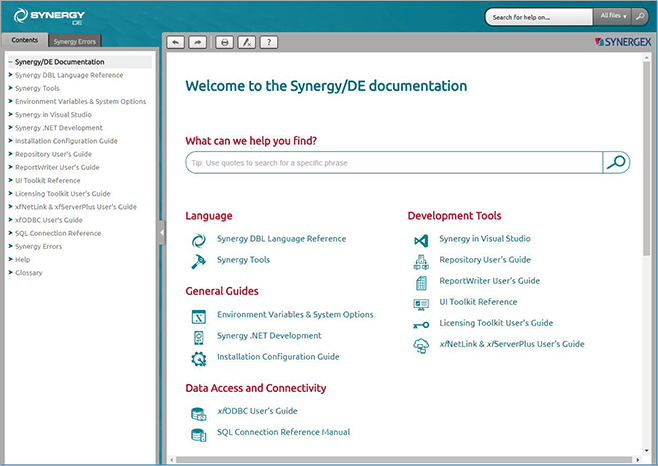Click the vertical scrollbar thumb of content pane

(646, 158)
